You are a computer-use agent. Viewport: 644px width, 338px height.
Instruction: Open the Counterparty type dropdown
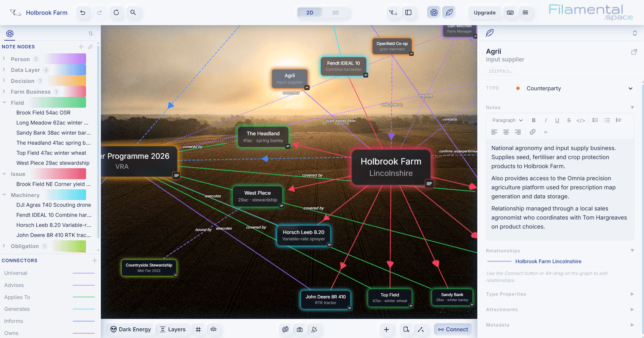click(x=579, y=88)
